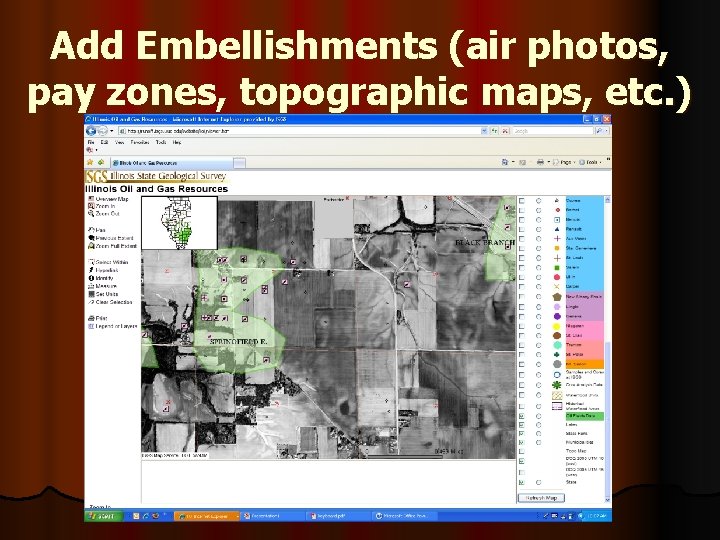Click the Core Analysis Data legend symbol
The width and height of the screenshot is (720, 540).
coord(557,385)
